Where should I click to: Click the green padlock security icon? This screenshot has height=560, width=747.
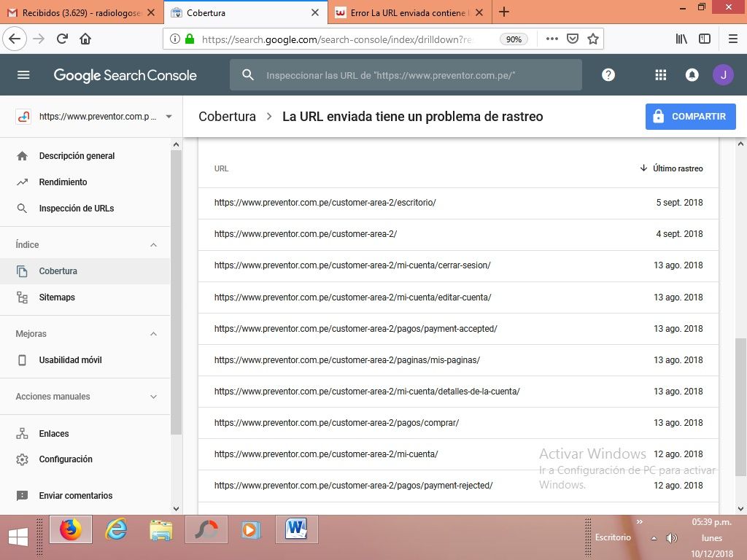(190, 39)
